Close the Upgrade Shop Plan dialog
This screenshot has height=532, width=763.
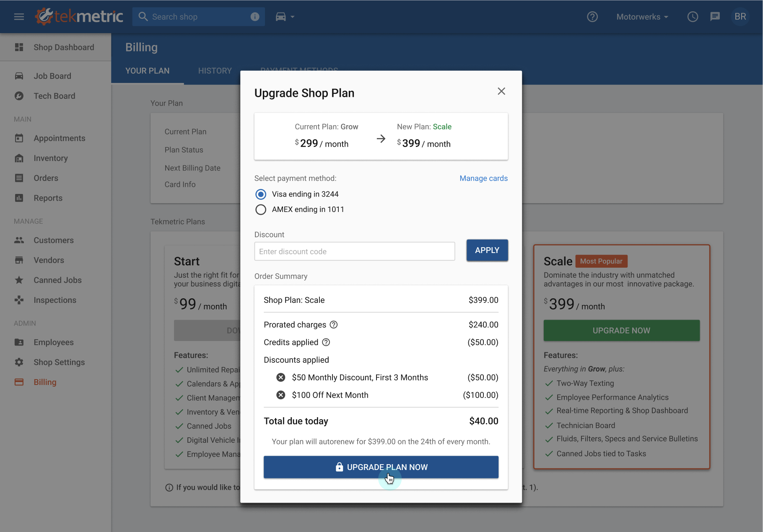click(501, 91)
